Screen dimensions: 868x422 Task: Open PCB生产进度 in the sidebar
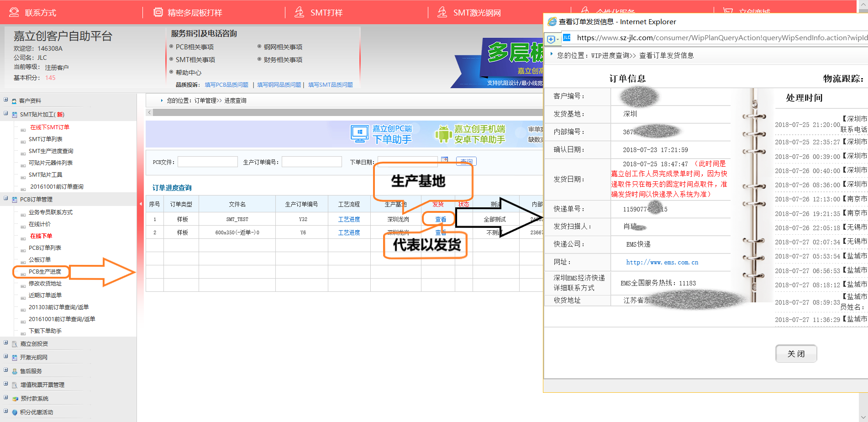45,272
